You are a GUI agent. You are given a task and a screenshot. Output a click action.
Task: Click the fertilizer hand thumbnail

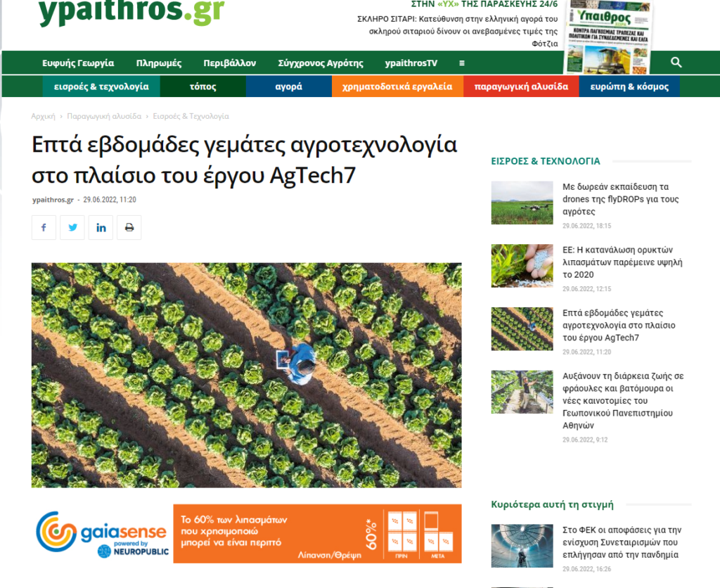[522, 266]
